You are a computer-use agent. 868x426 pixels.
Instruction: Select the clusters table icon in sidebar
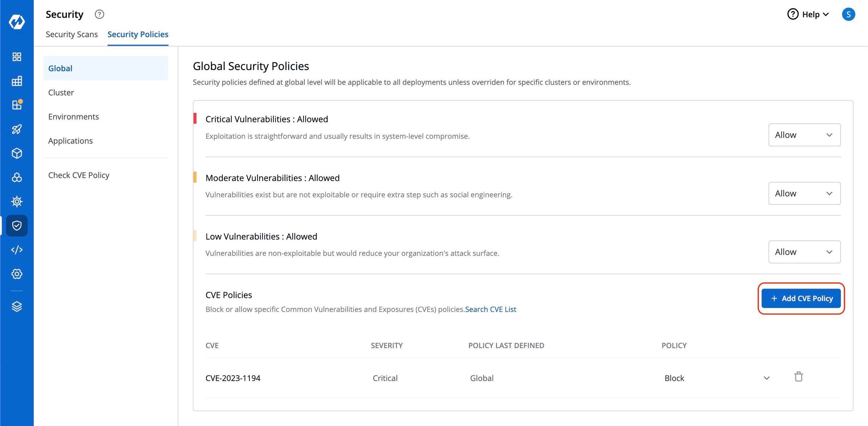(x=17, y=81)
